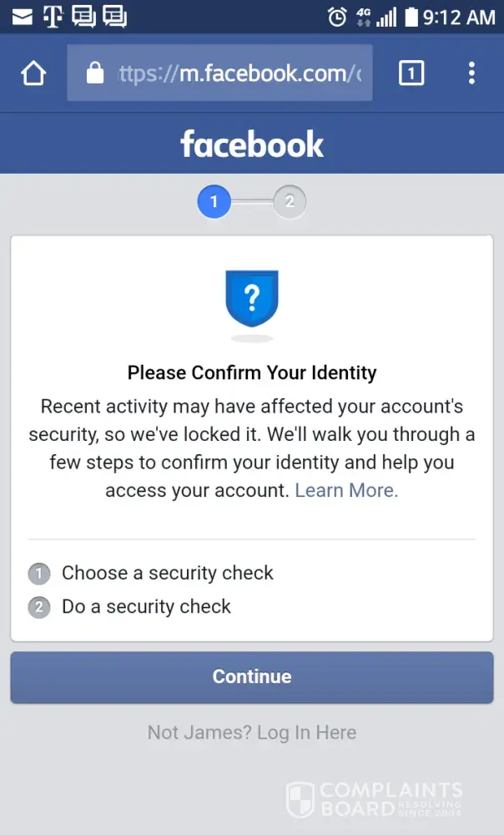
Task: Open the three-dot browser menu
Action: click(471, 73)
